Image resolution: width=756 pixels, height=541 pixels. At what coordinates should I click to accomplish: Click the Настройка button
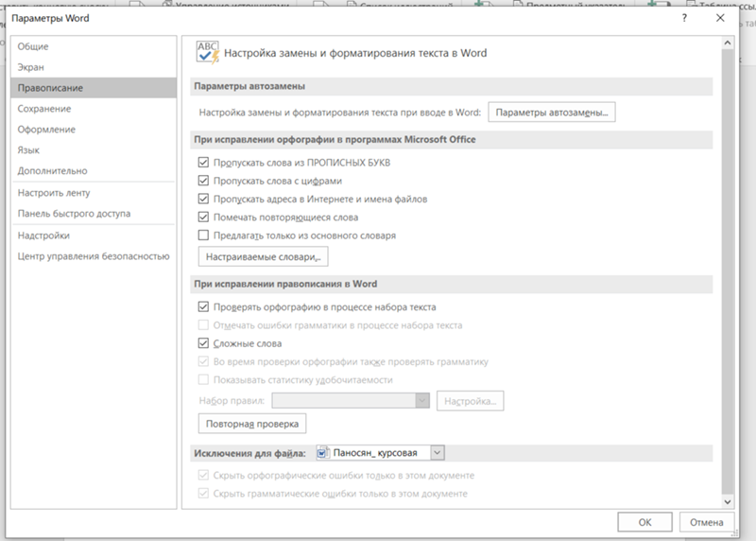point(470,401)
